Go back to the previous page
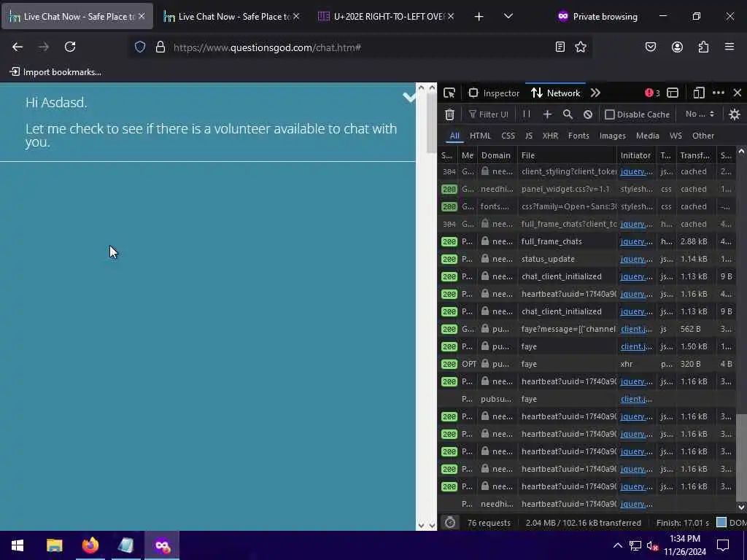Viewport: 747px width, 560px height. pos(18,47)
